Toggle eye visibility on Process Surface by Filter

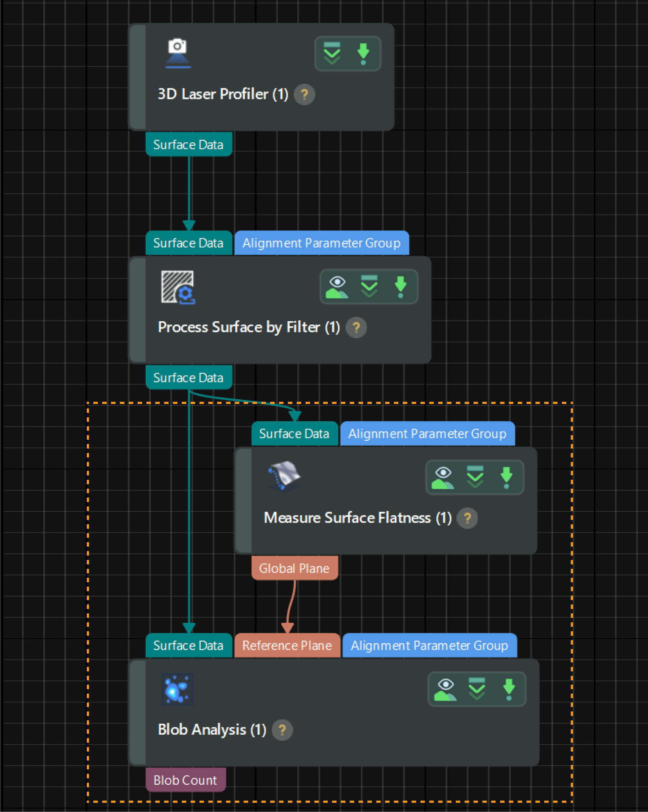tap(337, 287)
